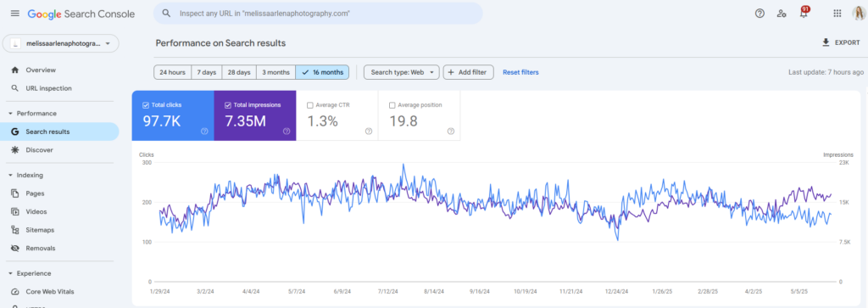Viewport: 868px width, 308px height.
Task: Click the Search results Google G icon
Action: tap(15, 132)
